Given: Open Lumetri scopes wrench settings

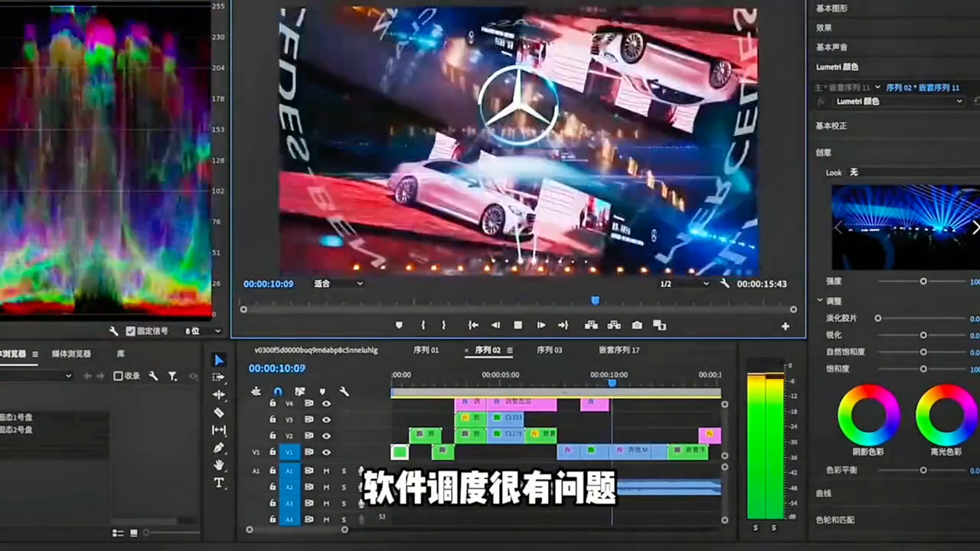Looking at the screenshot, I should click(x=113, y=331).
